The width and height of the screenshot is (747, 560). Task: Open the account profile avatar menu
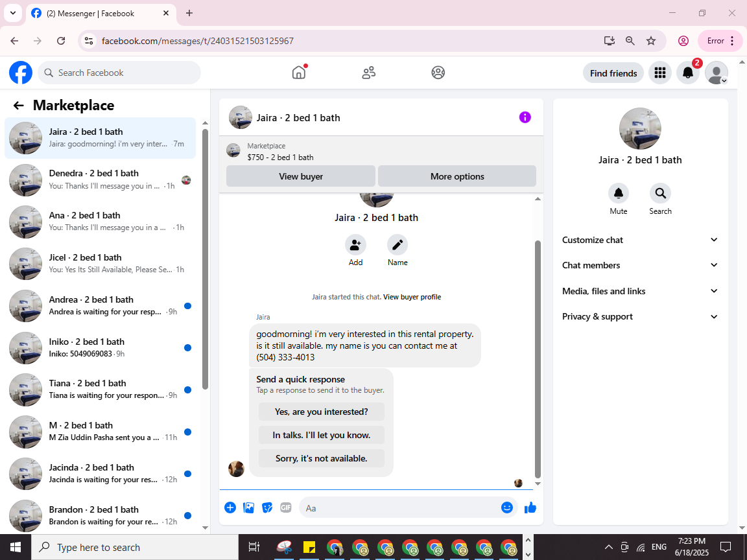point(716,73)
